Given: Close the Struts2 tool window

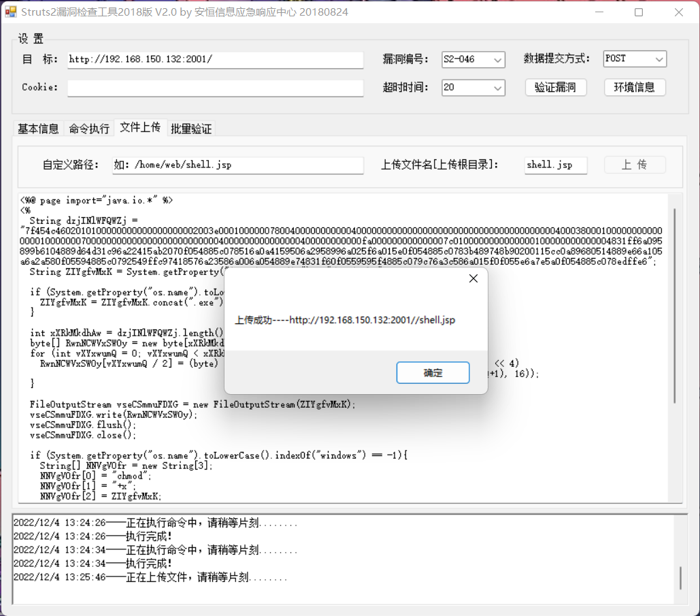Looking at the screenshot, I should click(x=679, y=12).
